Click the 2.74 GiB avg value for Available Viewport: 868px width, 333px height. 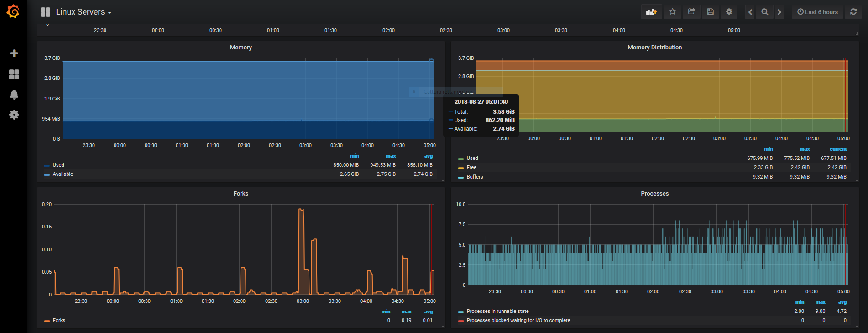click(423, 174)
